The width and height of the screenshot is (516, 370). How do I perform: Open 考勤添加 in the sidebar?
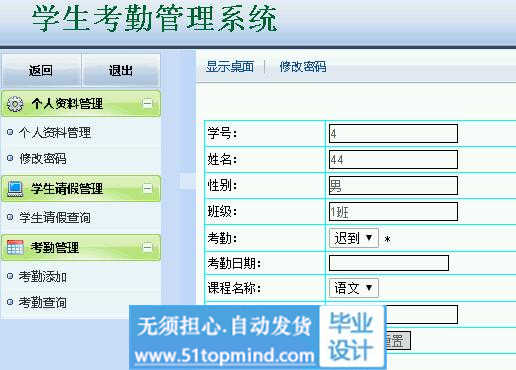click(43, 277)
